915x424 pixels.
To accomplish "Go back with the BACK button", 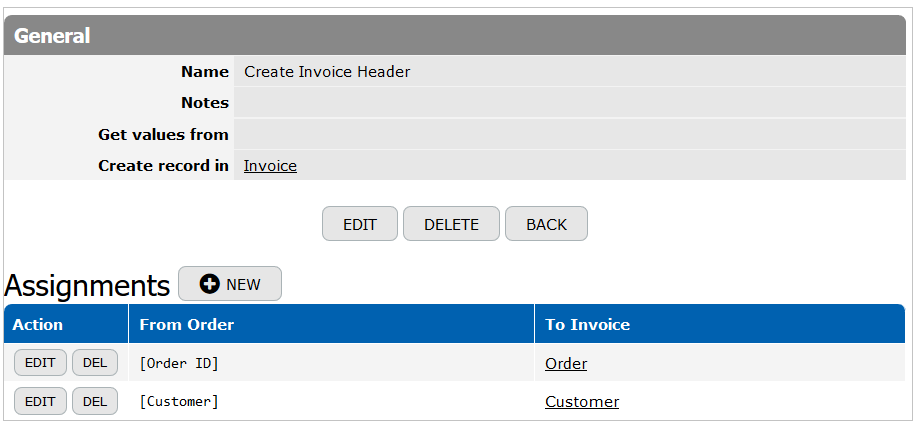I will (546, 224).
